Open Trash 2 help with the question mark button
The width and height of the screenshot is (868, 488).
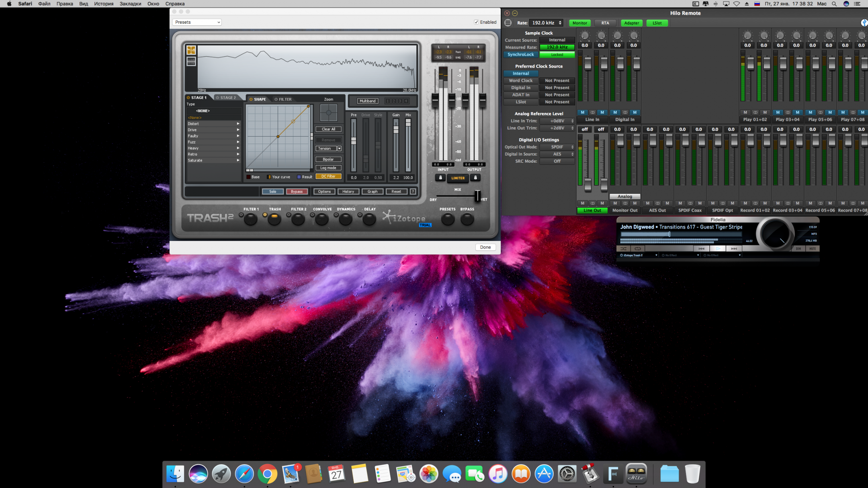(x=413, y=192)
